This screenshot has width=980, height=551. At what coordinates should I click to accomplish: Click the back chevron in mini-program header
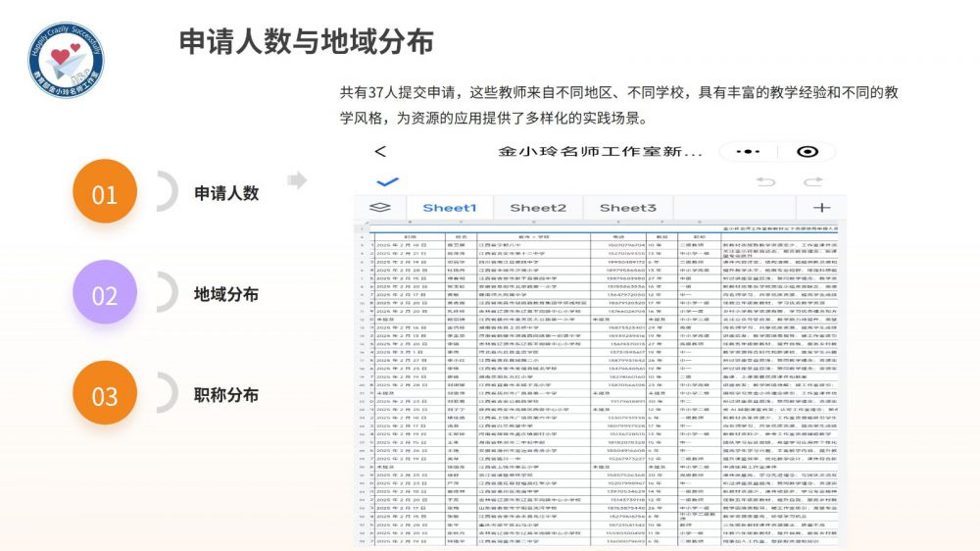[380, 151]
